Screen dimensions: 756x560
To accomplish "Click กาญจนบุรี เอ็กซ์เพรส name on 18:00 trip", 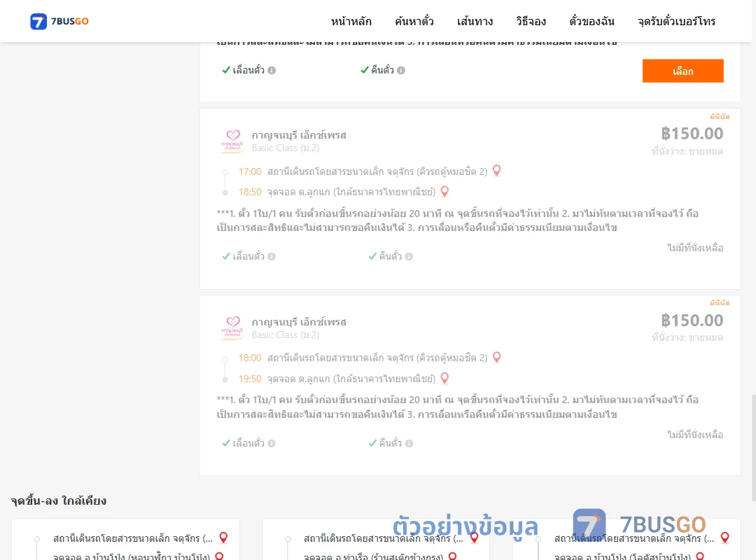I will pyautogui.click(x=299, y=322).
